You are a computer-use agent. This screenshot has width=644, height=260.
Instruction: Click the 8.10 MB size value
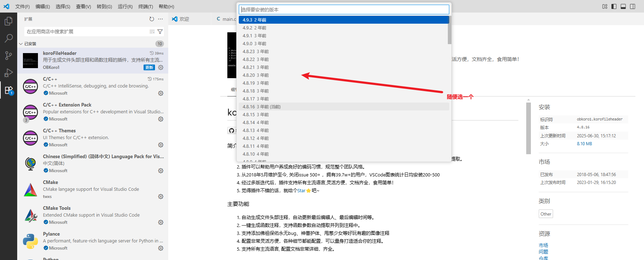point(584,144)
